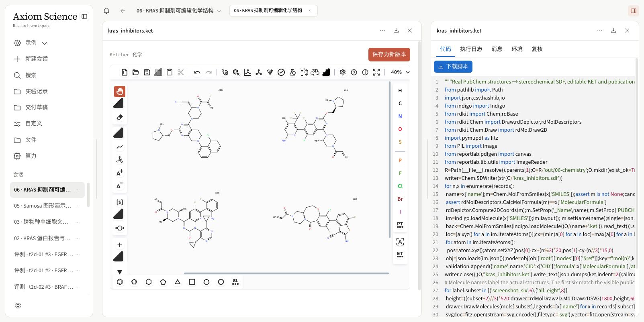Switch Ketcher canvas to fullscreen mode
This screenshot has width=644, height=322.
tap(376, 72)
